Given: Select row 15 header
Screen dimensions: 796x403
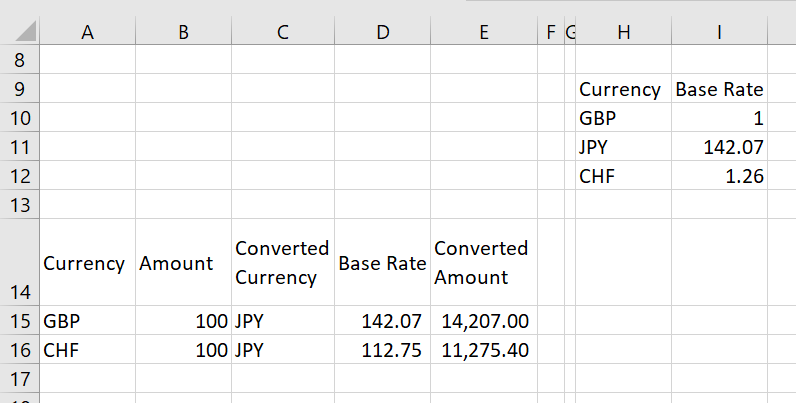Looking at the screenshot, I should pos(19,320).
